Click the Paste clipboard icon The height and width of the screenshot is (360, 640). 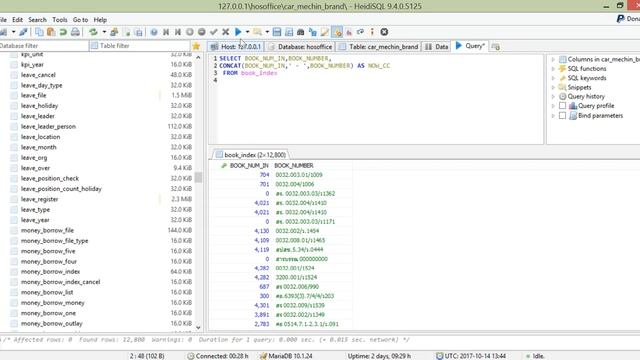click(51, 32)
